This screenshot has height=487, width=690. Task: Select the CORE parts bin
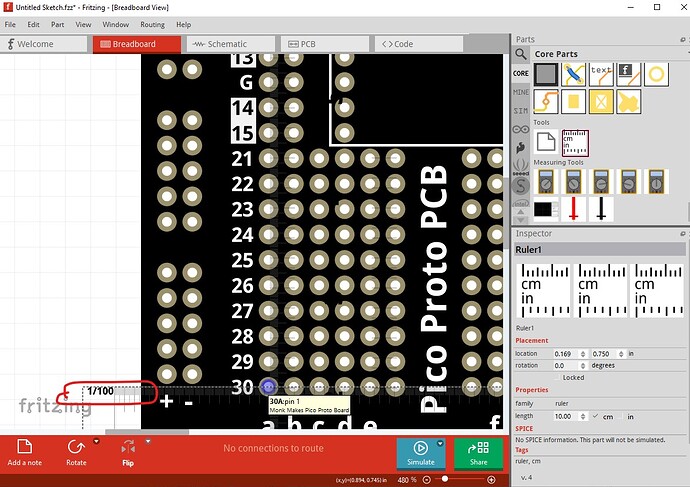click(521, 73)
